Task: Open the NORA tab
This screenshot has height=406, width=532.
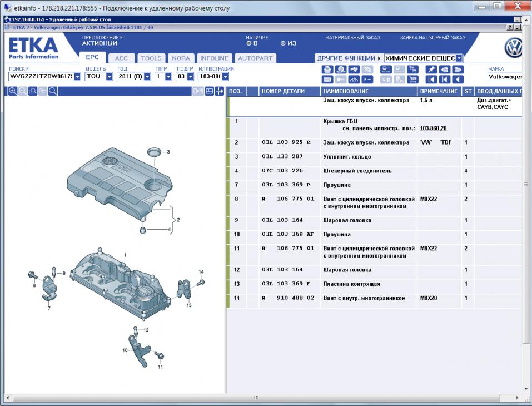Action: (181, 58)
